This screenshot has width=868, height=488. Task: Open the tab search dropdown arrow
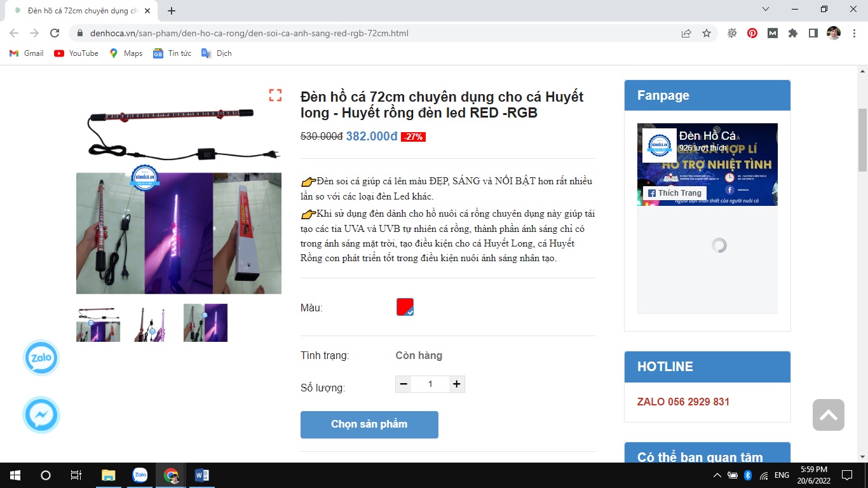pyautogui.click(x=766, y=10)
